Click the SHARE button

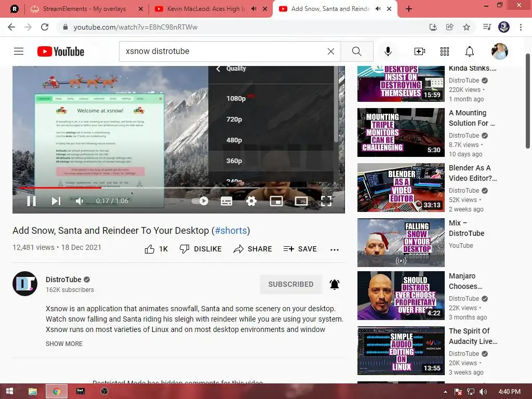tap(253, 249)
